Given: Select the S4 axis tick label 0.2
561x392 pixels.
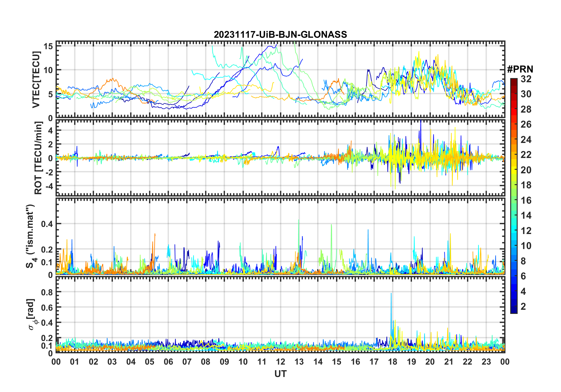Looking at the screenshot, I should [47, 250].
